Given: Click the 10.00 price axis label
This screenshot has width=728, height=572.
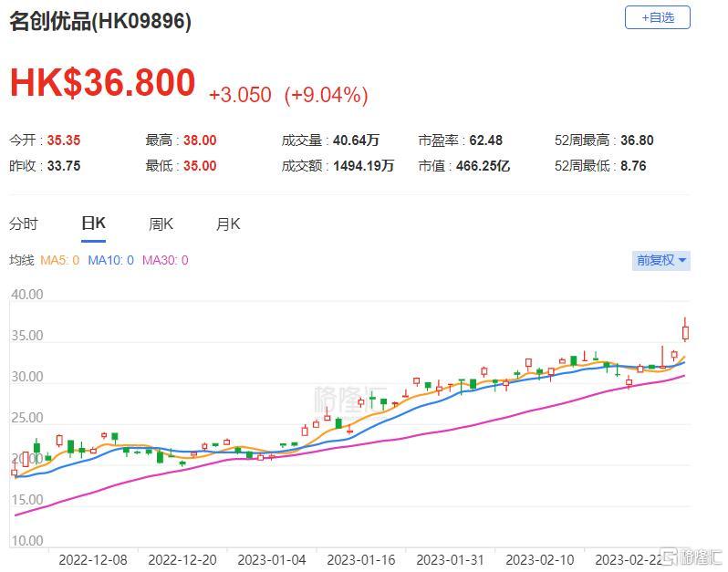Looking at the screenshot, I should tap(27, 540).
